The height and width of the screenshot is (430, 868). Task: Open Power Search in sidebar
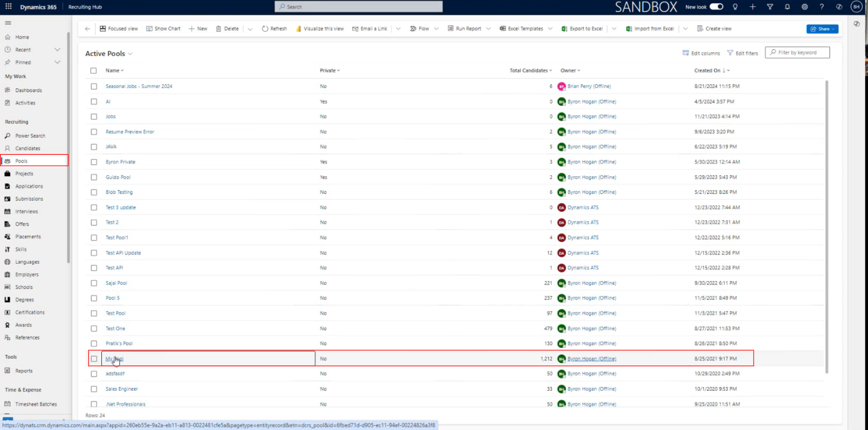[30, 136]
